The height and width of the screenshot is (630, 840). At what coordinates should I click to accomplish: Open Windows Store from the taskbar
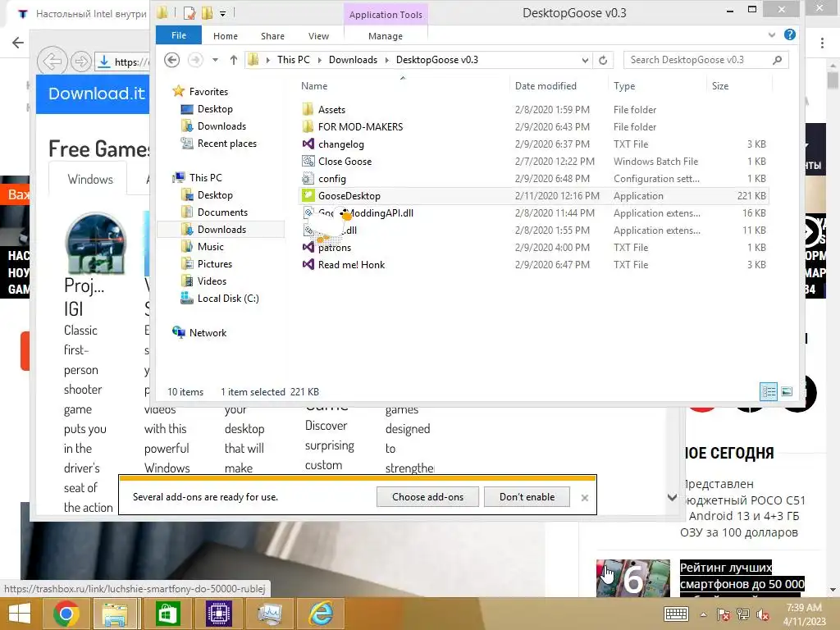click(x=167, y=614)
